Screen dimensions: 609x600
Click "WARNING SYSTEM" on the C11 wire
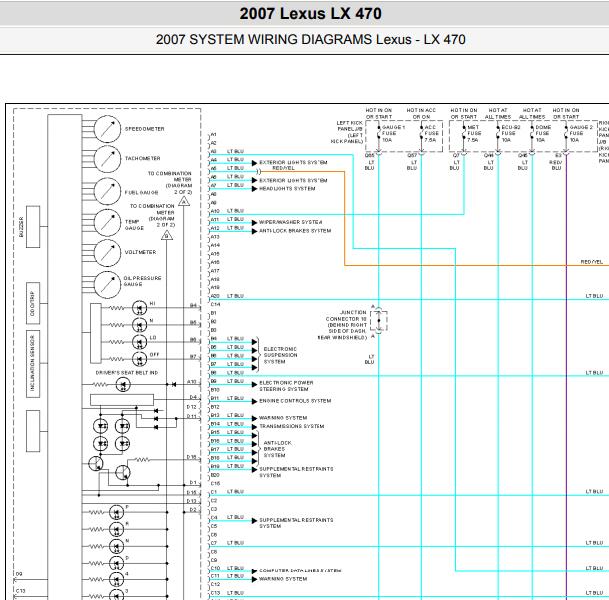[x=283, y=579]
